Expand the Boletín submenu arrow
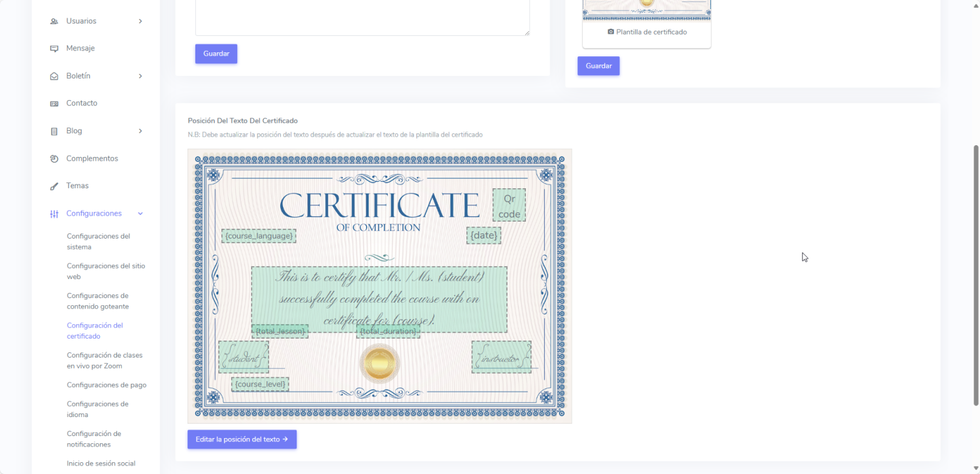 click(140, 76)
